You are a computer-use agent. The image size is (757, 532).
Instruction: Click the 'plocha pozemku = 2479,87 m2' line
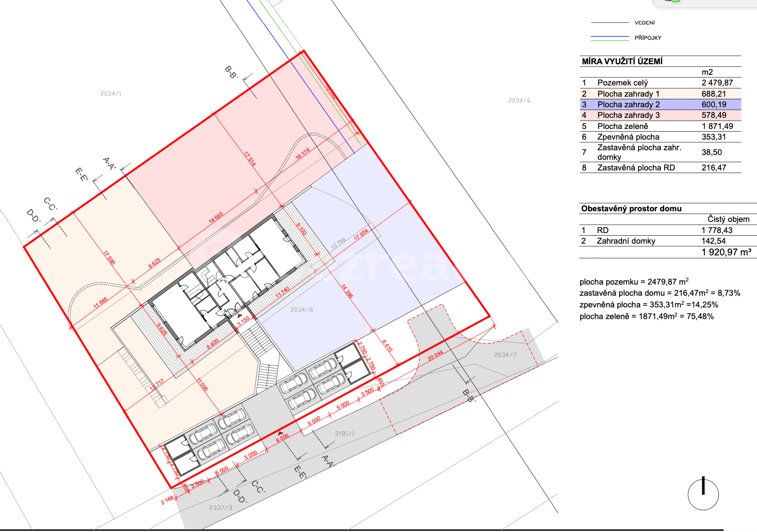634,282
